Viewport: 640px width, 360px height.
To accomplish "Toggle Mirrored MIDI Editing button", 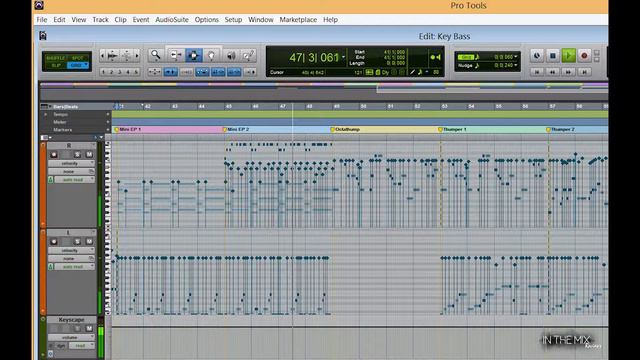I will click(x=186, y=72).
